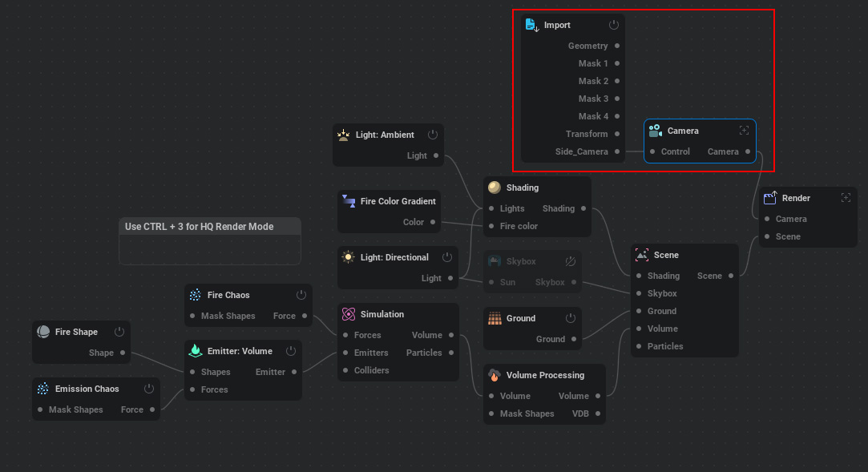The width and height of the screenshot is (868, 472).
Task: Click the Fire Color Gradient node icon
Action: click(x=349, y=201)
